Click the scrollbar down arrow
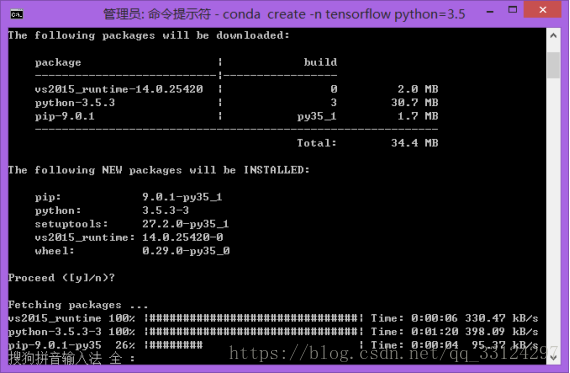 click(x=553, y=357)
